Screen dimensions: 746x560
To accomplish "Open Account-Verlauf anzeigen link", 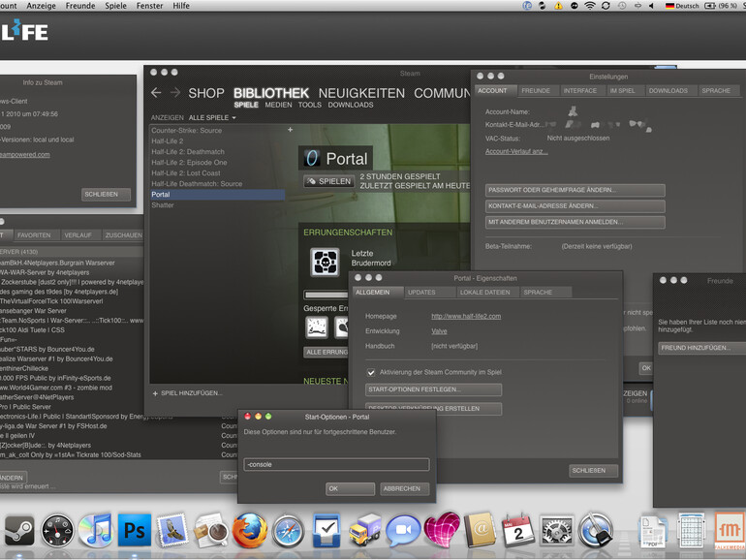I will [516, 151].
